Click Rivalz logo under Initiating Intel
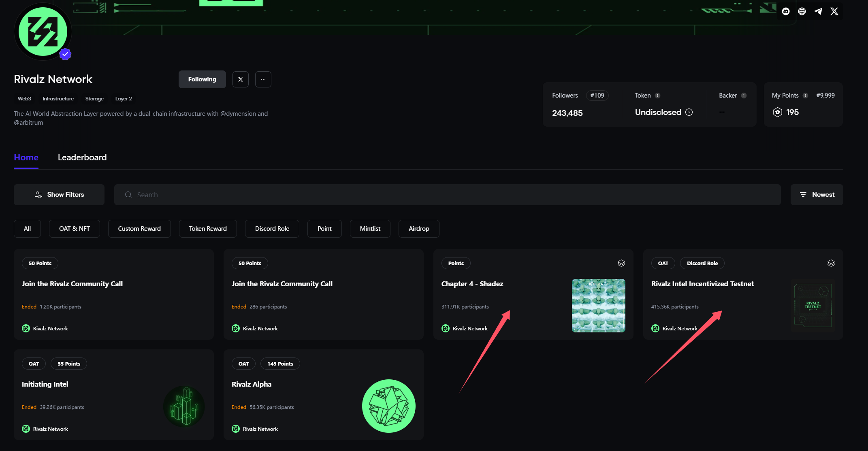This screenshot has height=451, width=868. (26, 429)
